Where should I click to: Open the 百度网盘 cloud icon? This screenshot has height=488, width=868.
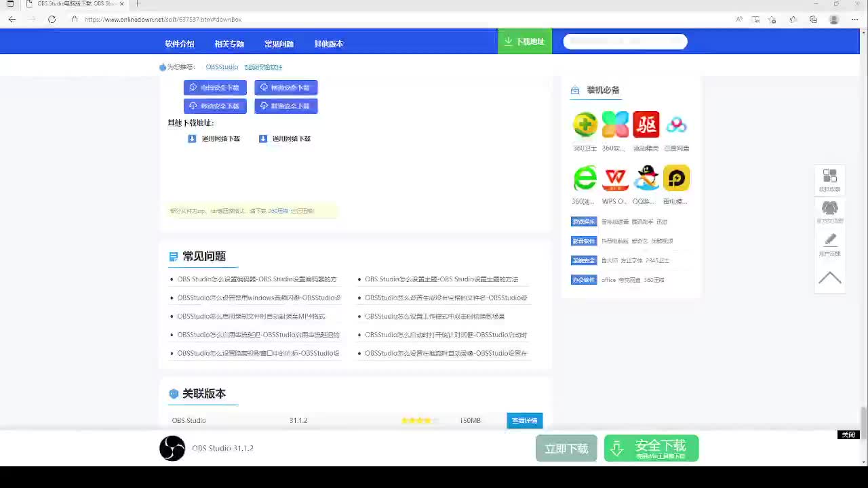(676, 125)
